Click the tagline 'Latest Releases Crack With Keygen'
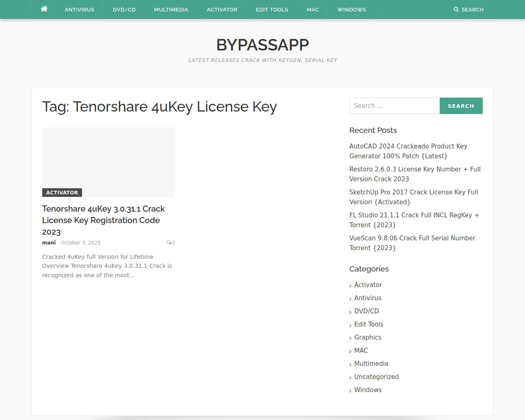Screen dimensions: 525x420 click(x=263, y=60)
